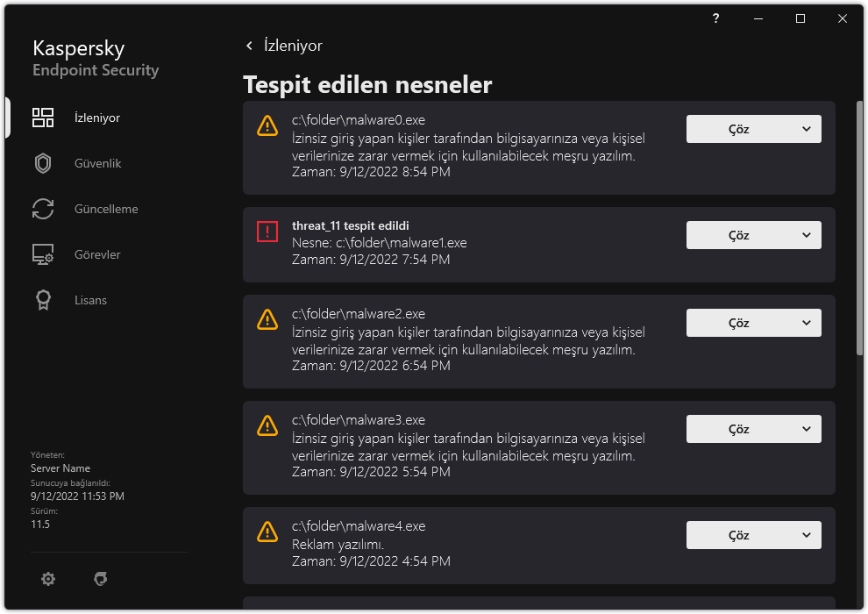
Task: Open Görevler monitor icon in sidebar
Action: (x=43, y=255)
